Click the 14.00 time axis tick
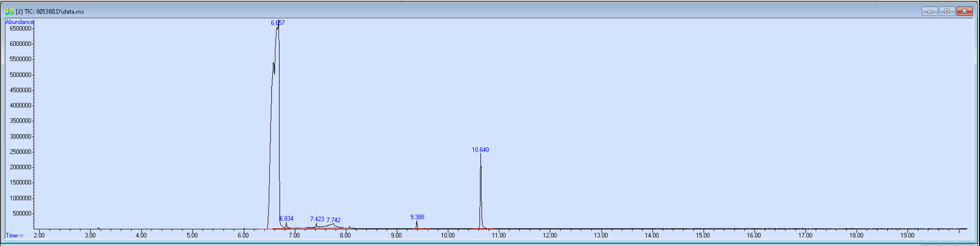 (652, 236)
